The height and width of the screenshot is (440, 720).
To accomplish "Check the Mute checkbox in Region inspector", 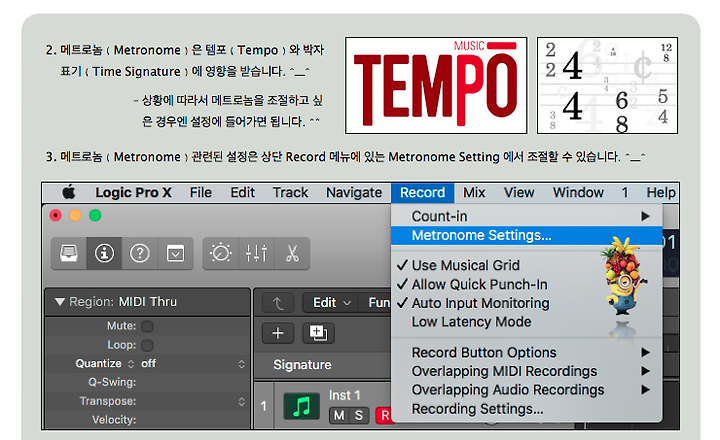I will click(x=147, y=326).
